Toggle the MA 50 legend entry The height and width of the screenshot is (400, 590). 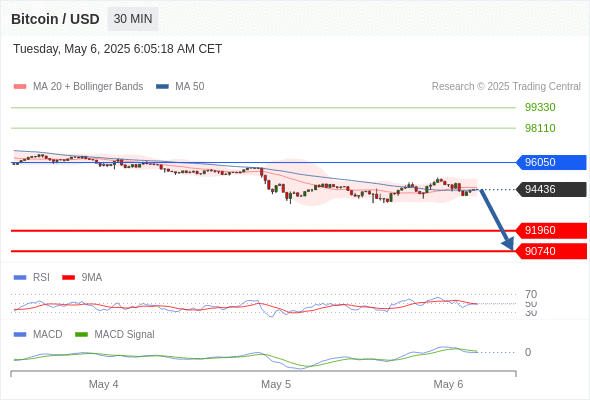tap(180, 87)
